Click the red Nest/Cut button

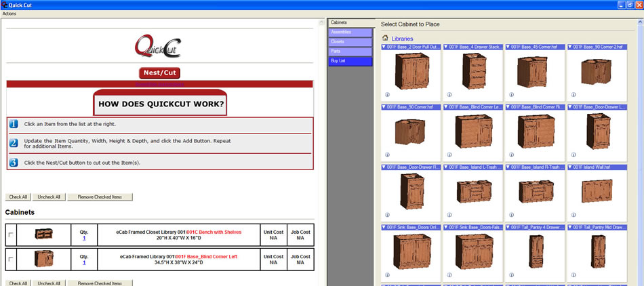click(x=160, y=73)
